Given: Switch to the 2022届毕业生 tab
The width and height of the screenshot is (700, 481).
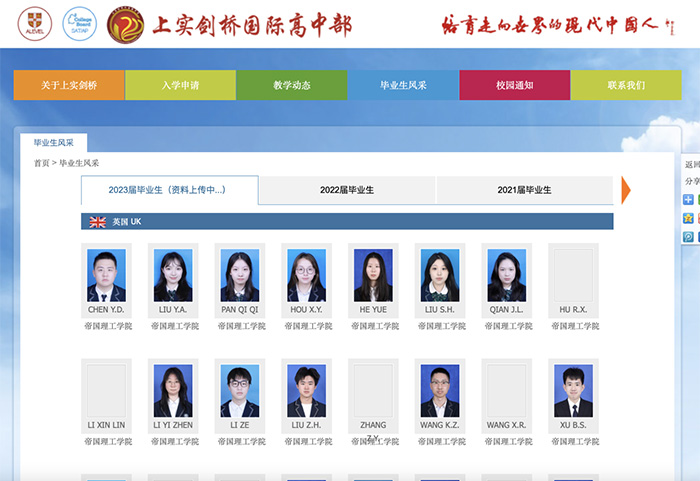Looking at the screenshot, I should 347,190.
